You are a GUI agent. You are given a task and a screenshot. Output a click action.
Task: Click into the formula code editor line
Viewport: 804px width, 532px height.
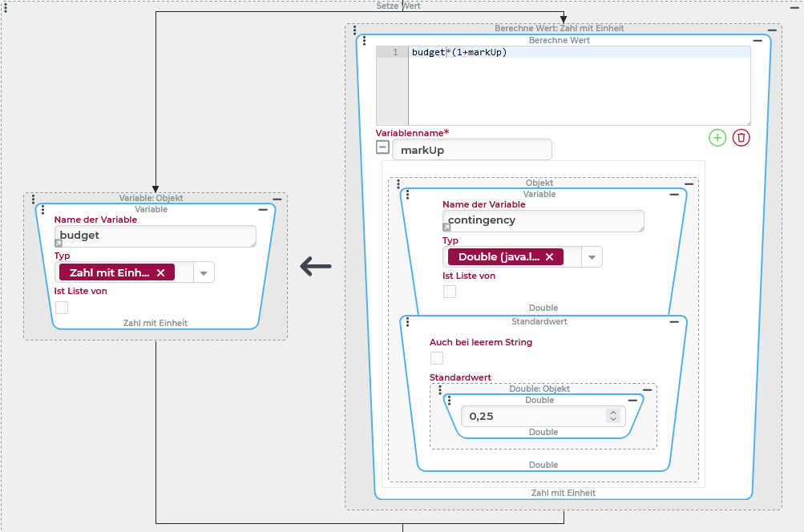577,53
